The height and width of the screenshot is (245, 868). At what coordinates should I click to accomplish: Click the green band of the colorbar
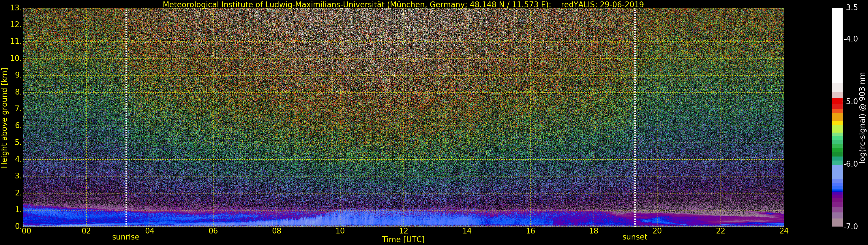click(x=837, y=150)
